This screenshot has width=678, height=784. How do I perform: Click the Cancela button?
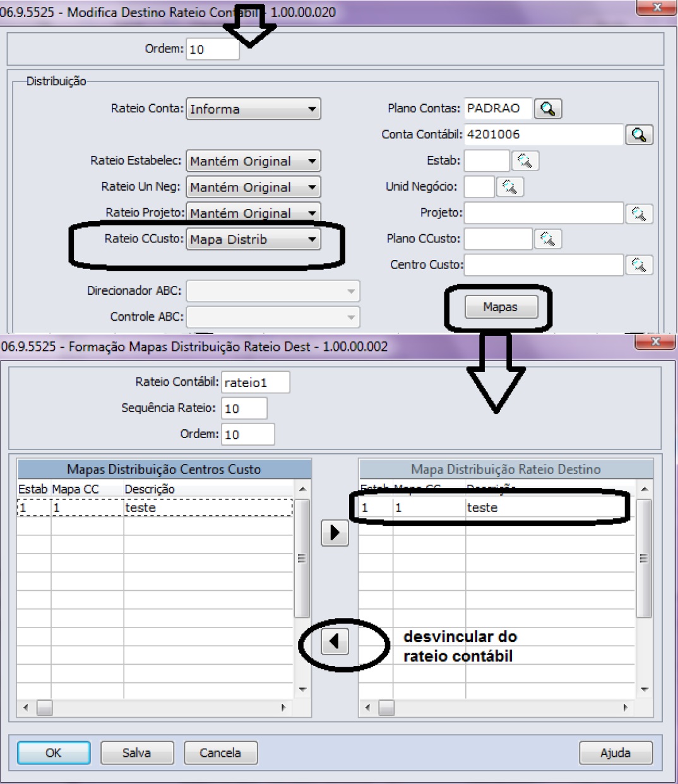click(x=221, y=752)
